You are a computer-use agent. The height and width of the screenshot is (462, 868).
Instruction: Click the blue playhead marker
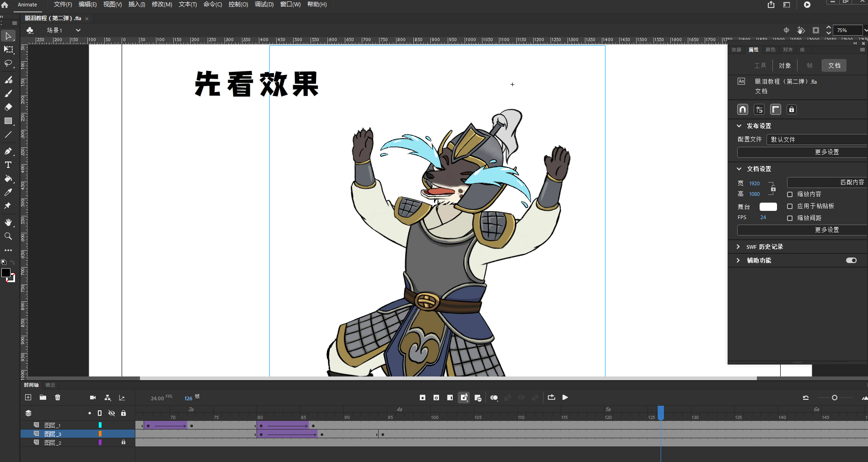661,413
